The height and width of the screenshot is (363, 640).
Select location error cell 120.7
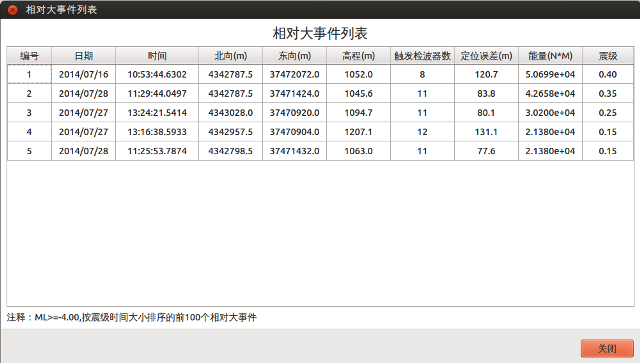(486, 74)
